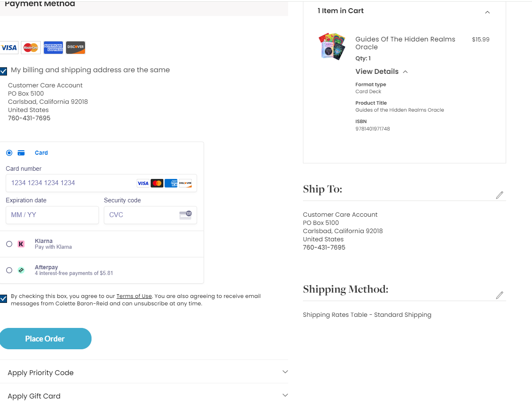Click the edit pencil beside Ship To

click(499, 195)
